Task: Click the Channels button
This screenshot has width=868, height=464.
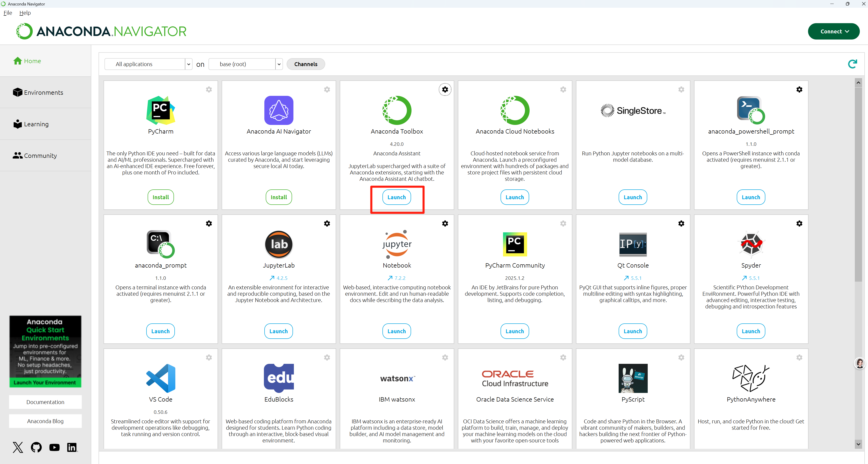Action: coord(306,64)
